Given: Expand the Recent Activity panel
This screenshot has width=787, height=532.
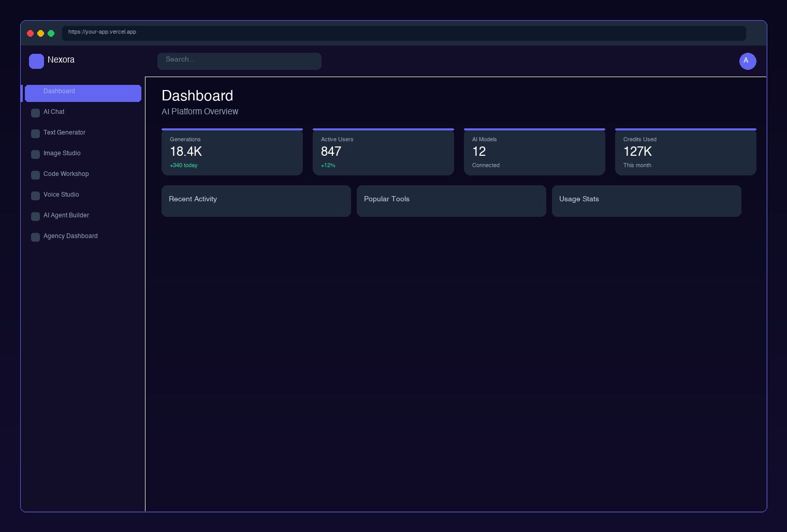Looking at the screenshot, I should pyautogui.click(x=256, y=201).
